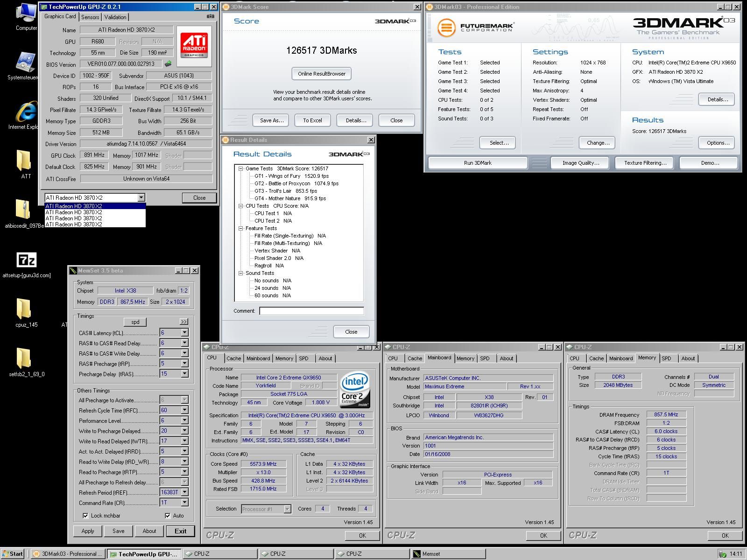Open the Refresh Period (tREF) dropdown
Screen dimensions: 747x560
184,492
